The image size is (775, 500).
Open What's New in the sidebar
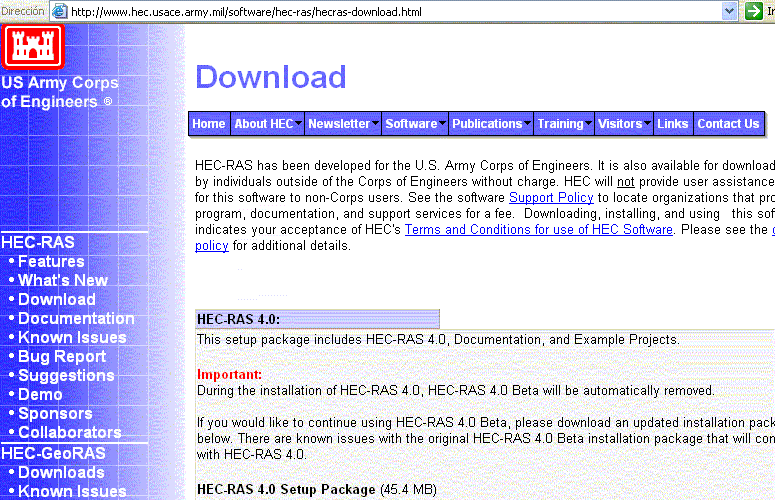63,280
